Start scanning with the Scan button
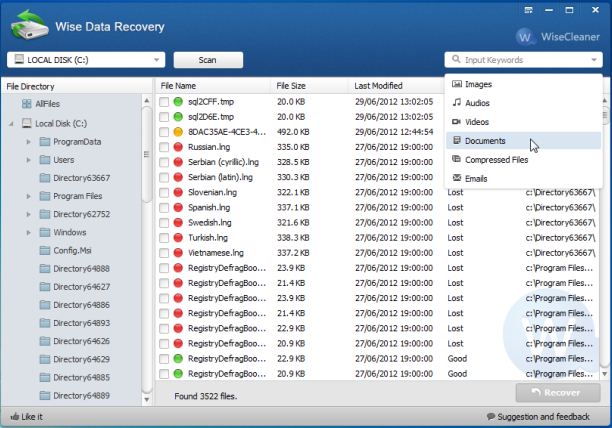The height and width of the screenshot is (428, 612). click(208, 60)
